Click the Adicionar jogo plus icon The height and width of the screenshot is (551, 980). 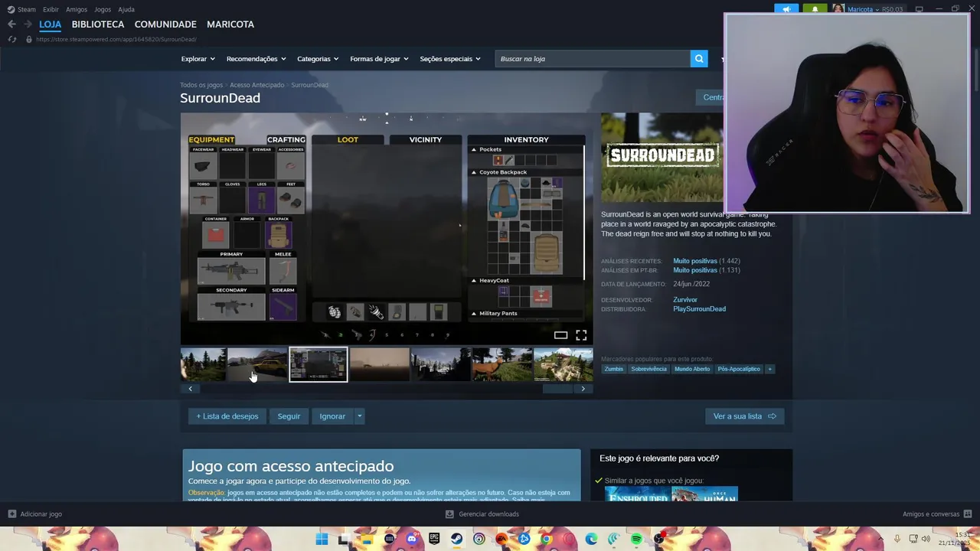click(11, 514)
